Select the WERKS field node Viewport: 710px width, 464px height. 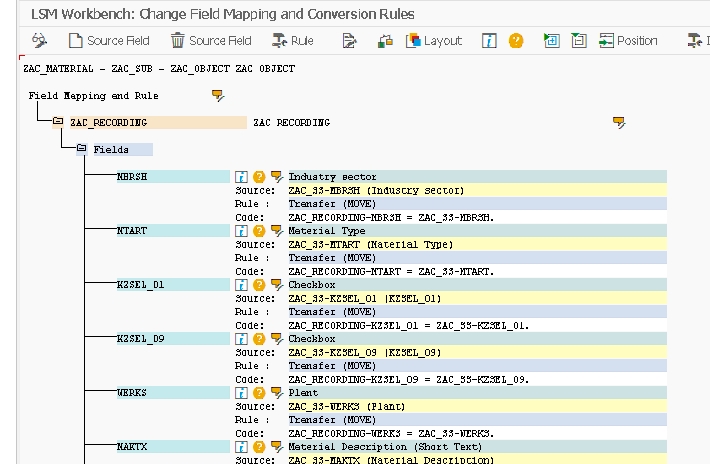[x=173, y=392]
